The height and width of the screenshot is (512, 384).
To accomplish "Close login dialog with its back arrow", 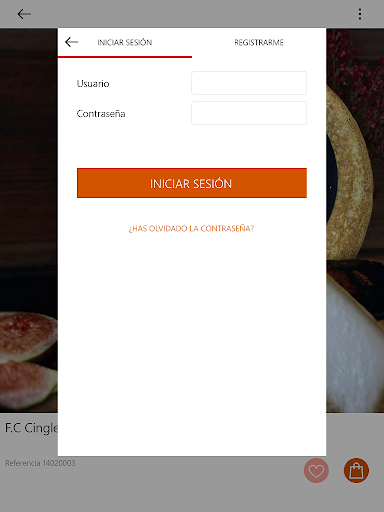I will 71,42.
